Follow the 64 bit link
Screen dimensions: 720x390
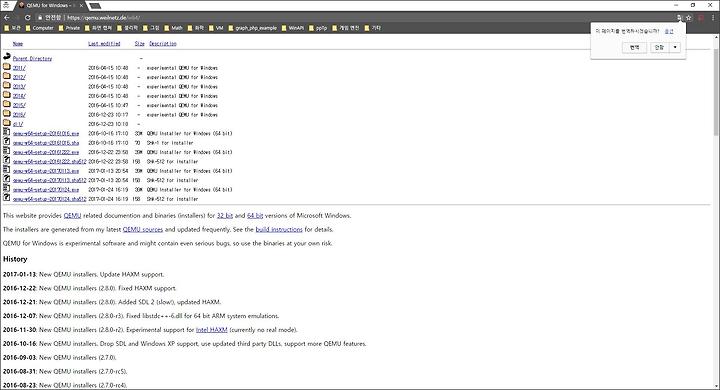click(x=255, y=215)
